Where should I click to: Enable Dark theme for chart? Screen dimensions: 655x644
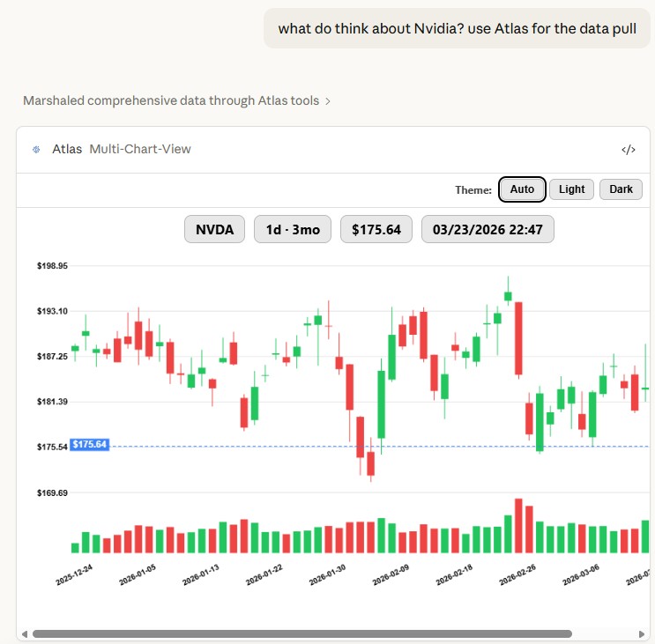point(621,189)
